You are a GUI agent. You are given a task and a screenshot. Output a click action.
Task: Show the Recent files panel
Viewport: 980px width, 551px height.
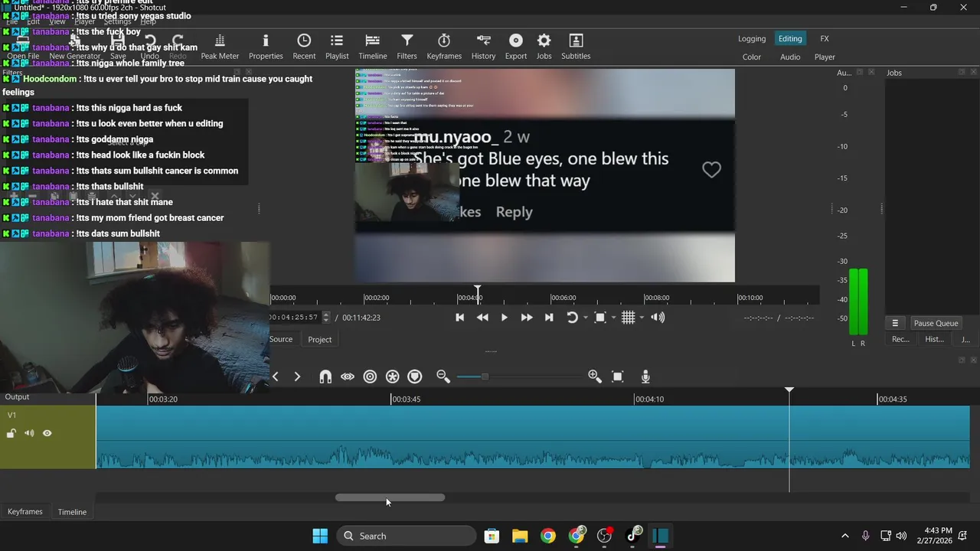(x=304, y=47)
